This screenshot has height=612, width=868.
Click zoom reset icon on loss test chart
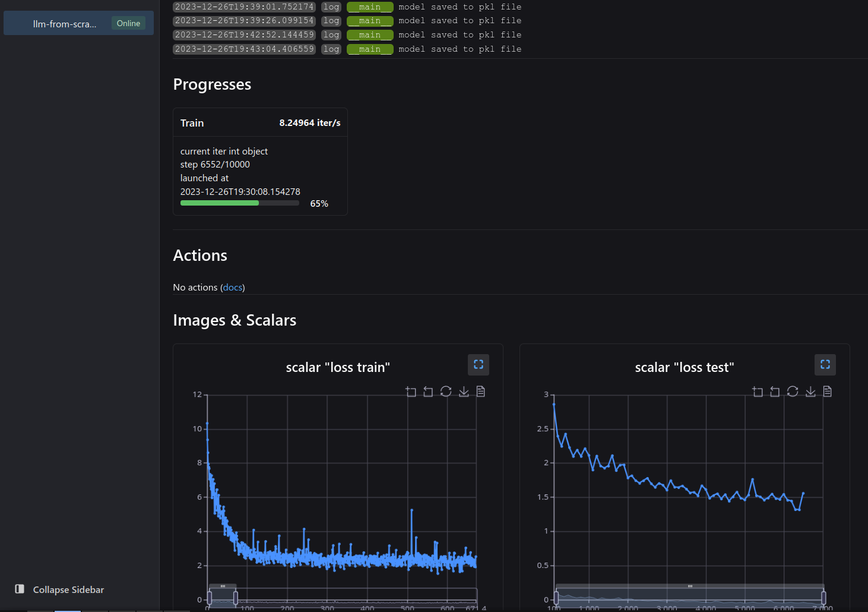tap(775, 392)
